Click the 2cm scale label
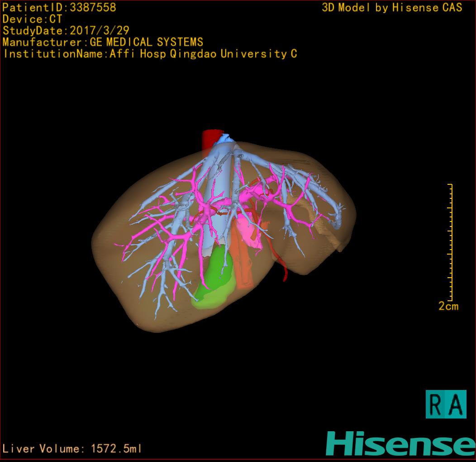The height and width of the screenshot is (462, 476). [x=448, y=306]
